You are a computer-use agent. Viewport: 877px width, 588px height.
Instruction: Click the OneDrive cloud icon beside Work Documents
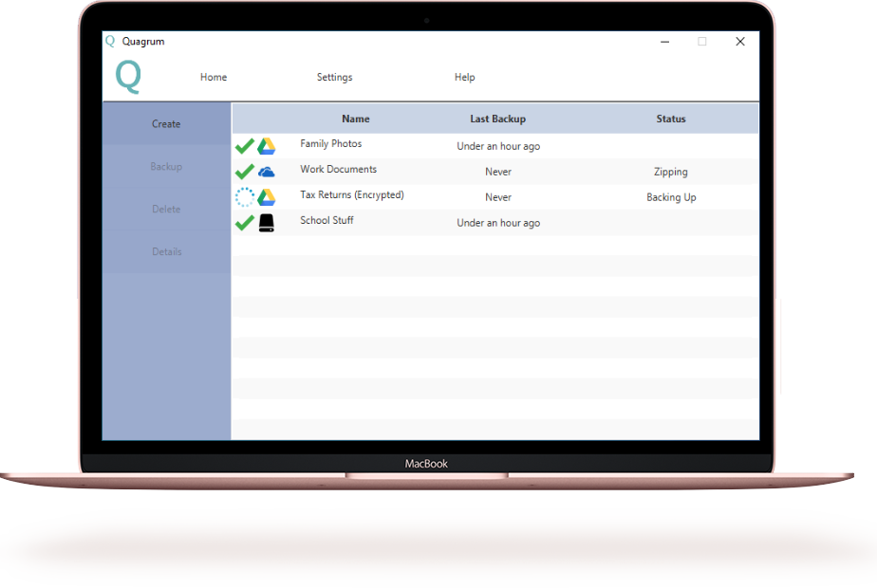pos(267,172)
